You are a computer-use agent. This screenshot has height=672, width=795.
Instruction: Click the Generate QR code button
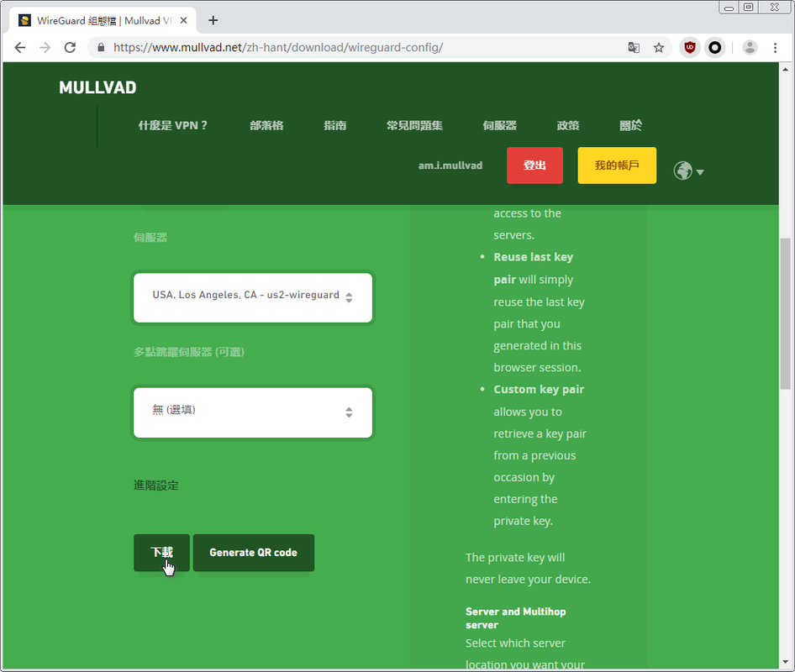point(254,553)
